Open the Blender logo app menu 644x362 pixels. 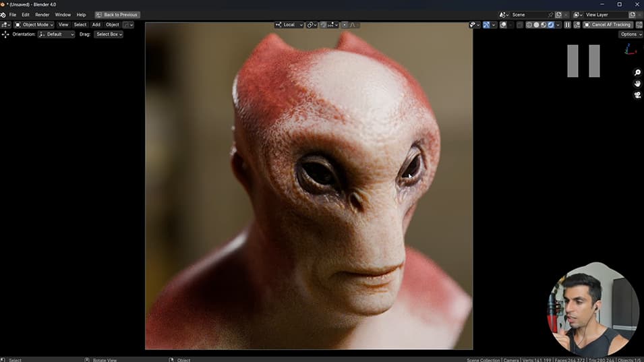(x=3, y=15)
